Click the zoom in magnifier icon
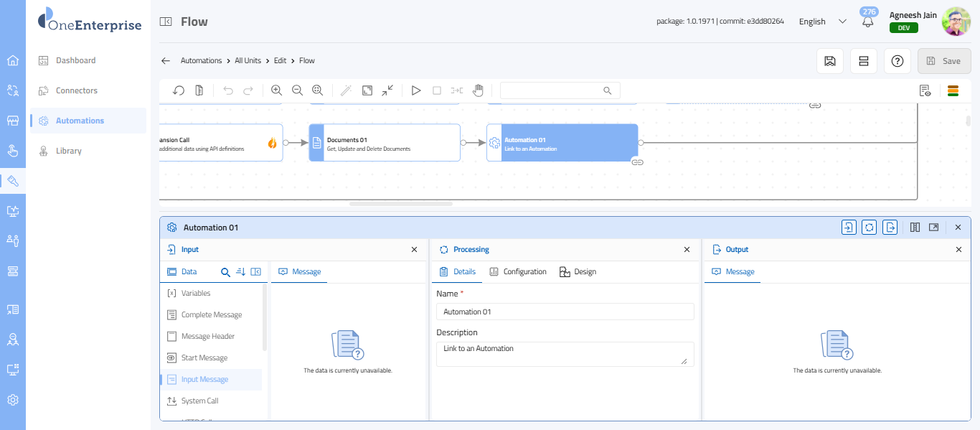Viewport: 980px width, 430px height. click(x=276, y=90)
